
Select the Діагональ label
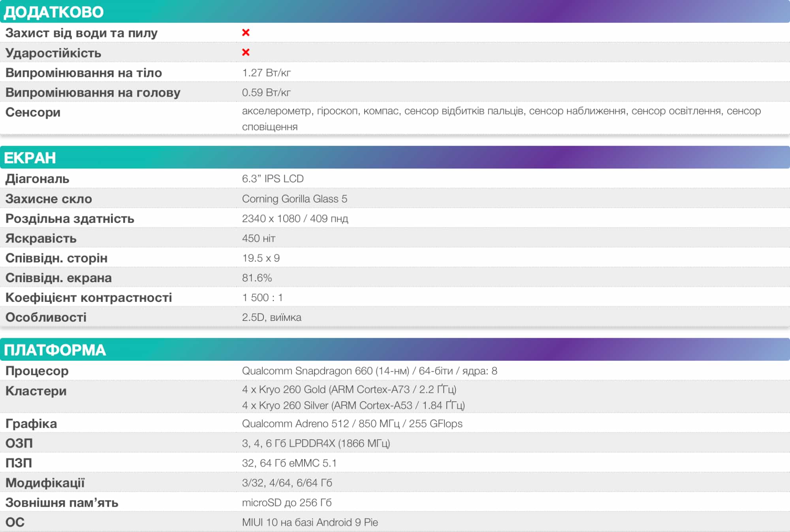(37, 179)
